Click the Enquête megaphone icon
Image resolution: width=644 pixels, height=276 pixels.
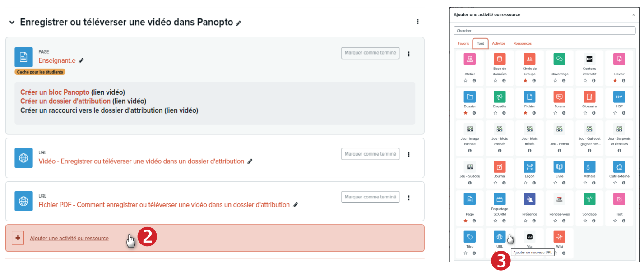[500, 97]
